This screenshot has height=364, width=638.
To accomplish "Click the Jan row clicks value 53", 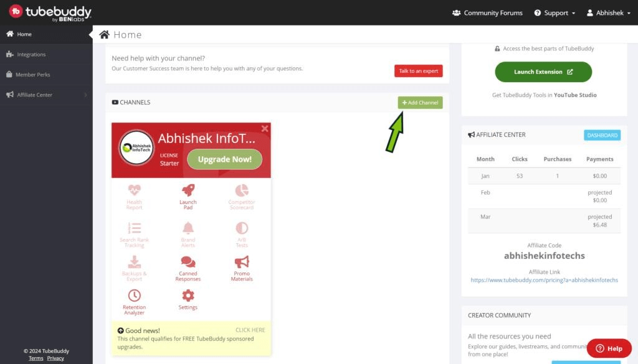I will coord(520,176).
